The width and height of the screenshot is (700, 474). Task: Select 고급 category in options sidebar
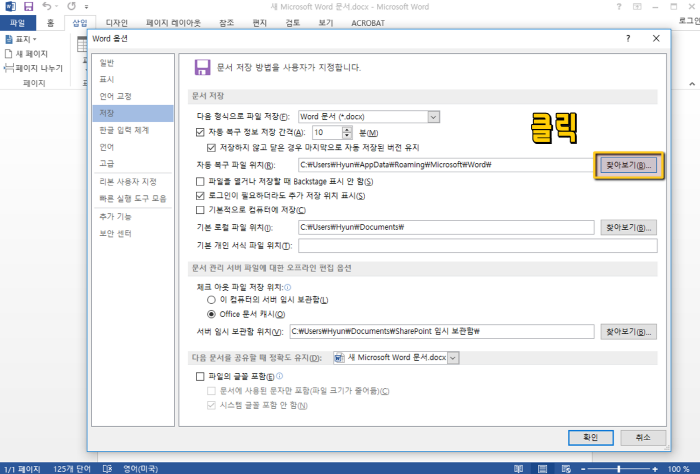point(133,164)
